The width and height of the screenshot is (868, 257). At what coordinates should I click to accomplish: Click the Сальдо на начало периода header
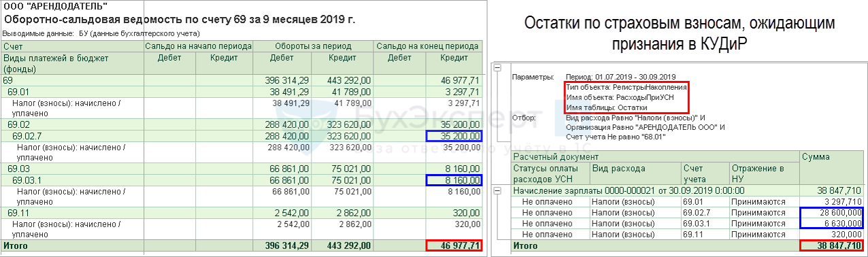pos(197,46)
